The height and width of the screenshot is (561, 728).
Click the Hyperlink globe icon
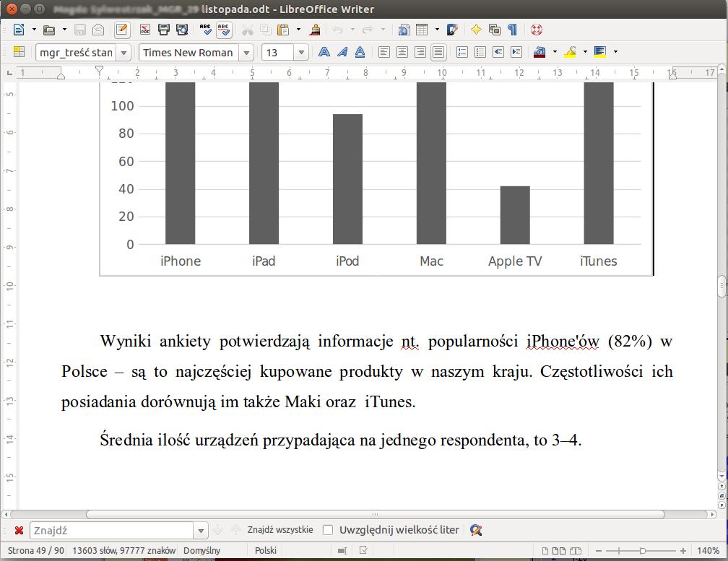[x=404, y=30]
